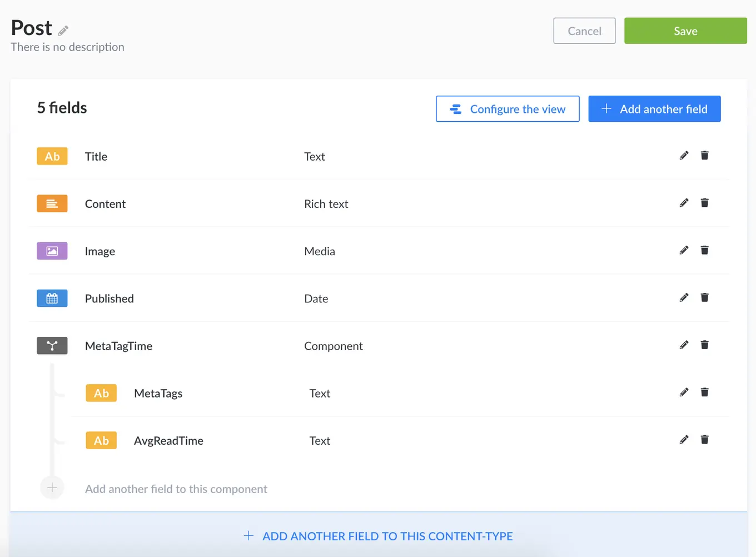This screenshot has width=756, height=557.
Task: Open the Configure the view panel
Action: click(x=507, y=109)
